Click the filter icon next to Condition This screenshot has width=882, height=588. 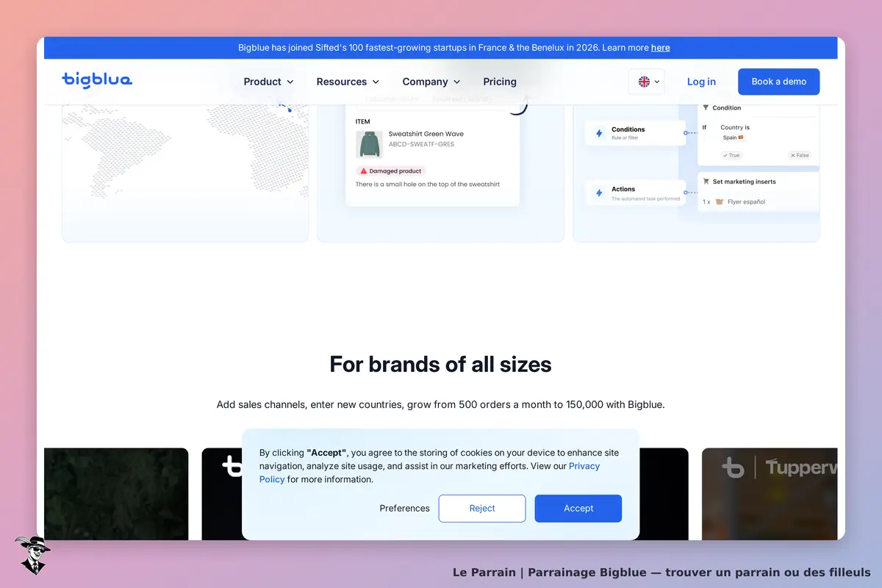[x=706, y=107]
